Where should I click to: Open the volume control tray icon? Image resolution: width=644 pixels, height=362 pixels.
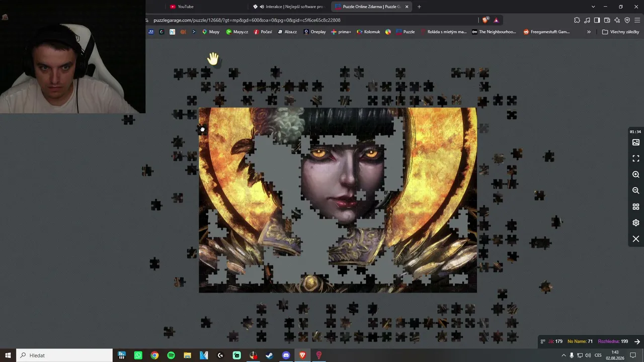(588, 355)
